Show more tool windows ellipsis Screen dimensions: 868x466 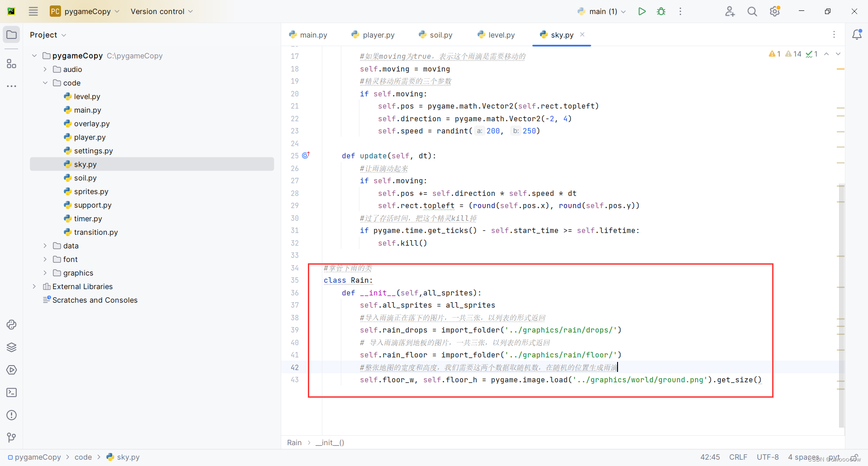click(12, 86)
